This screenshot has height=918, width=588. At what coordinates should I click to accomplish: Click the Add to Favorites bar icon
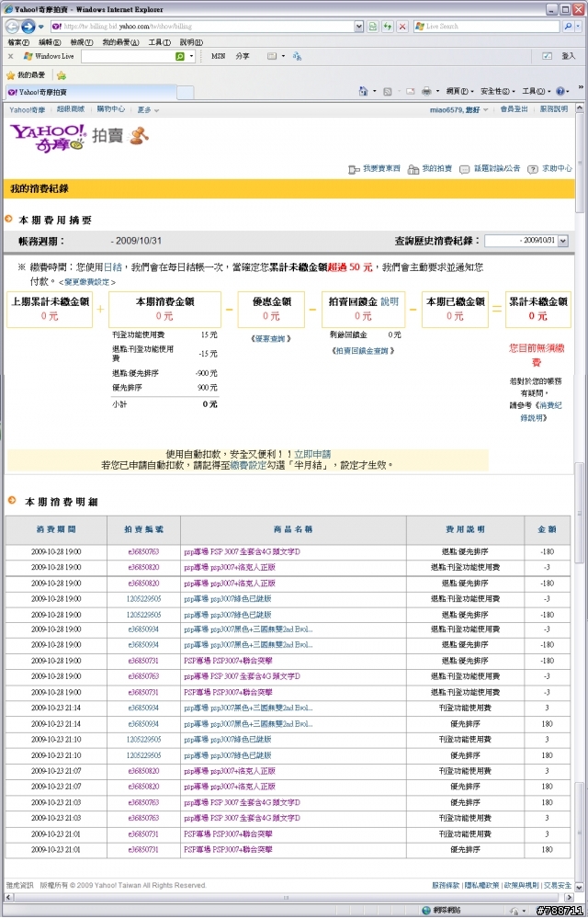[x=61, y=75]
